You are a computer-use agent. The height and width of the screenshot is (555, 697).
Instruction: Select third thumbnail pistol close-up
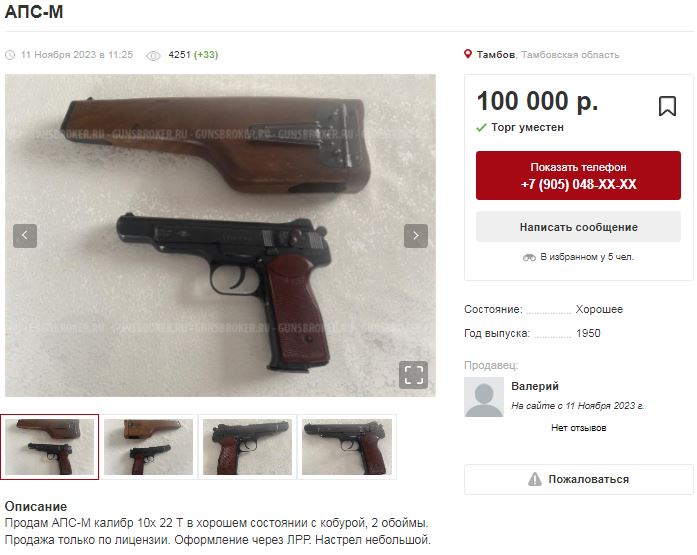click(247, 447)
